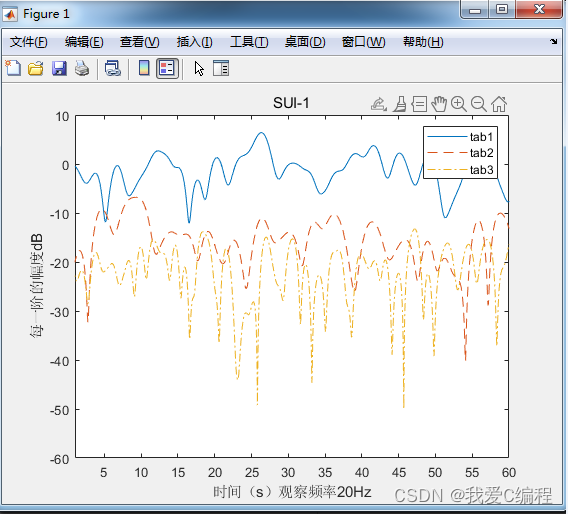Activate the data brushing tool icon
Screen dimensions: 568x514
pos(400,104)
